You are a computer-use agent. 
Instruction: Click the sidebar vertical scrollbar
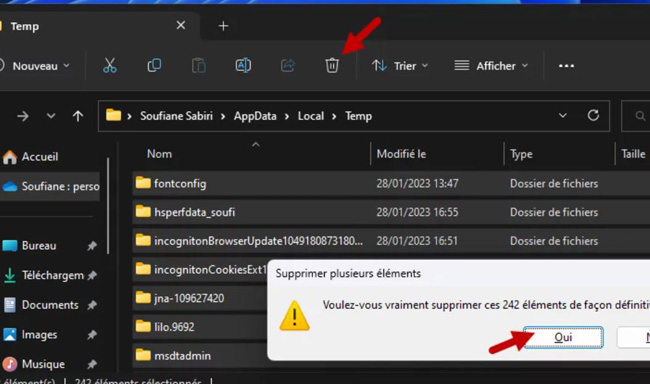pos(108,205)
